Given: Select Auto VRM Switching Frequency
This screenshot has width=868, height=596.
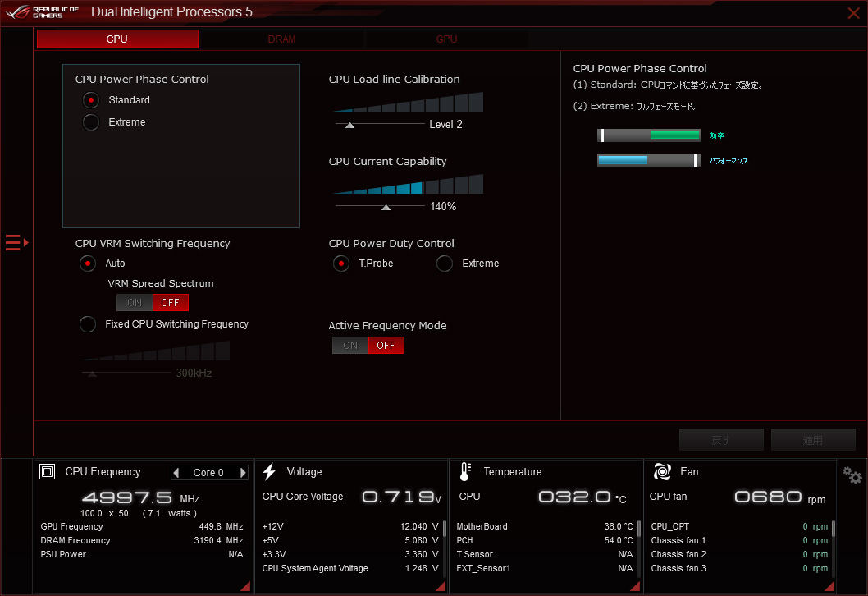Looking at the screenshot, I should (88, 264).
